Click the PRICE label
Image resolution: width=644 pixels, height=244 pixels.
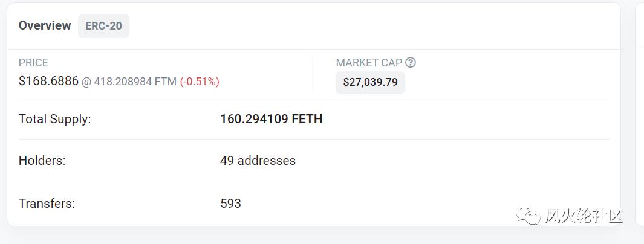coord(33,63)
